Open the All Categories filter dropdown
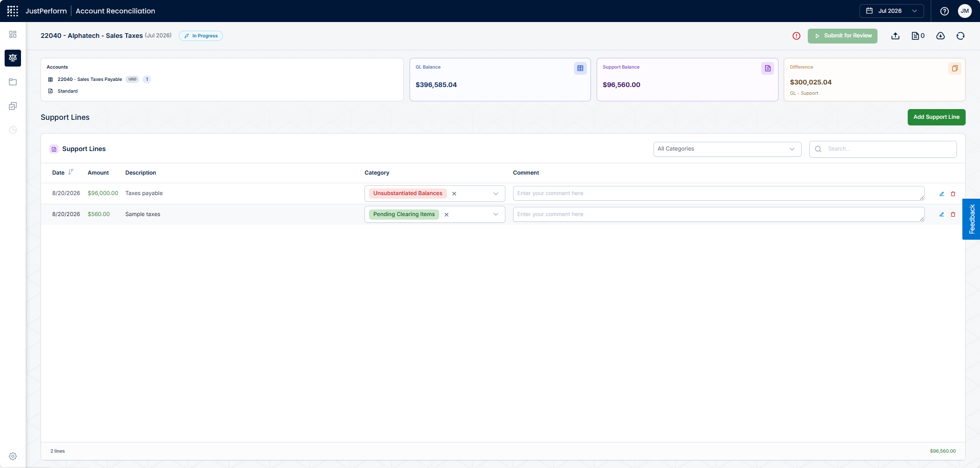Screen dimensions: 980x468 pos(727,149)
